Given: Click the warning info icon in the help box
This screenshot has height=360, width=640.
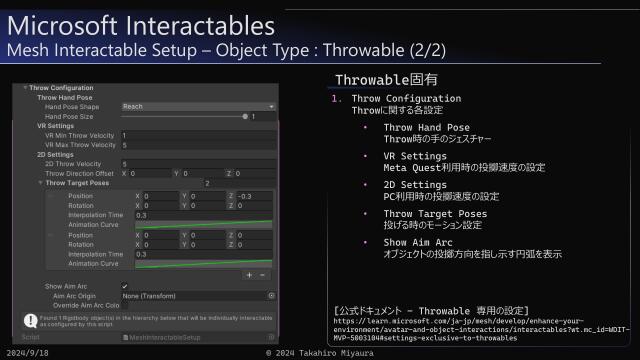Looking at the screenshot, I should point(31,321).
